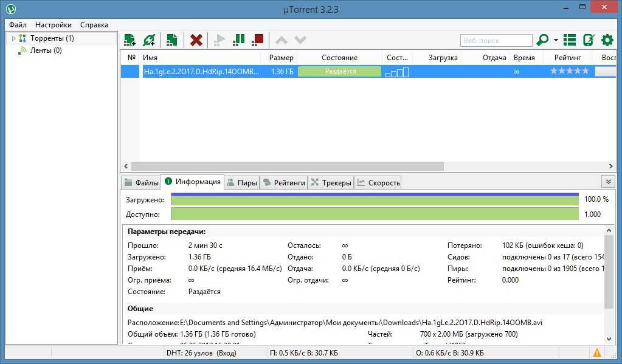622x364 pixels.
Task: Click the Общие section heading
Action: (140, 309)
